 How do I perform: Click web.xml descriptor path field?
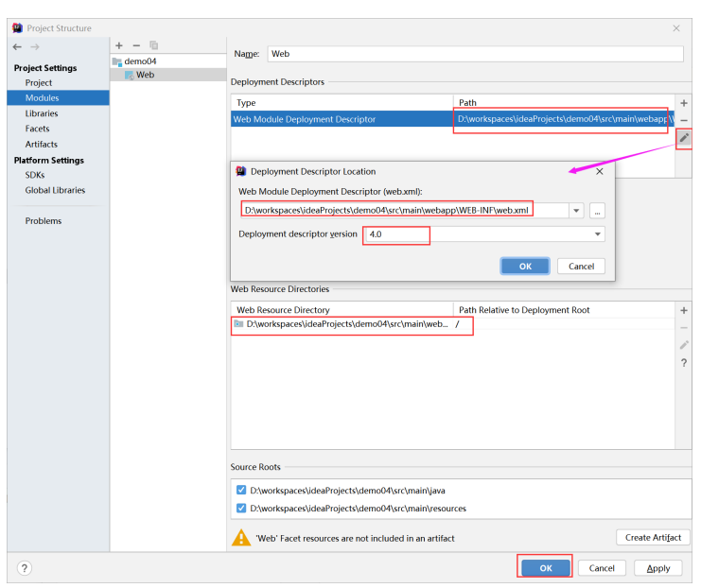point(405,211)
